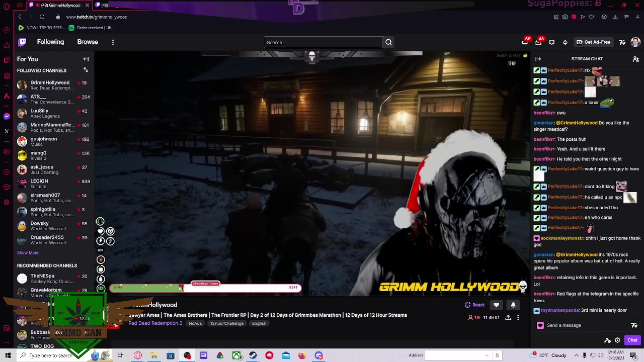Screen dimensions: 644x362
Task: Open the channel points icon near the Chat button
Action: pos(608,340)
